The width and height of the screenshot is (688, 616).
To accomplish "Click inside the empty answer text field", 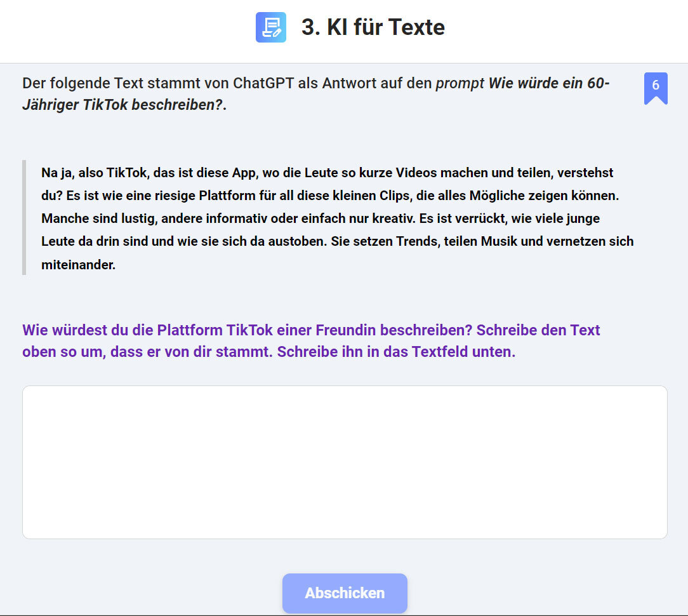I will [x=345, y=462].
